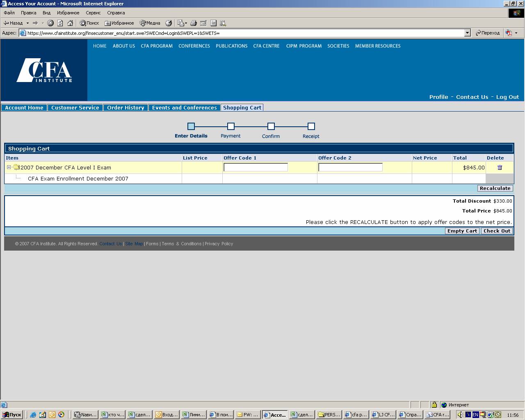Click the History icon in toolbar

(169, 23)
